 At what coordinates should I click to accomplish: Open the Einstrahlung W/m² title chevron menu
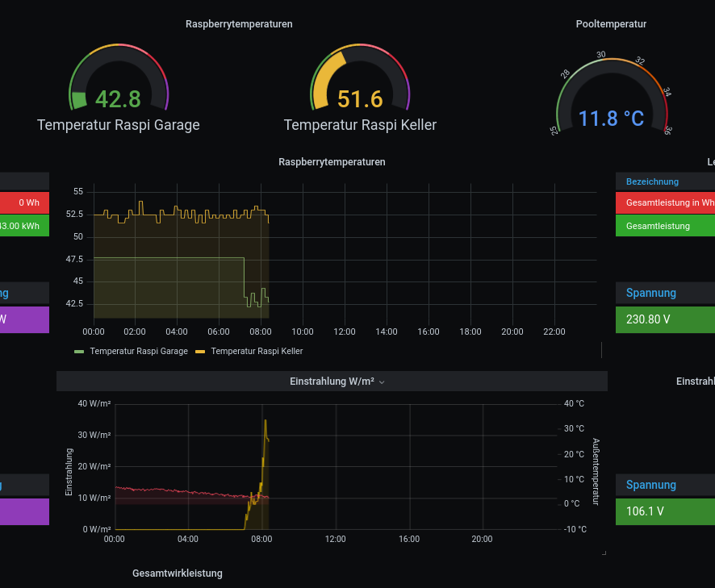pos(382,382)
